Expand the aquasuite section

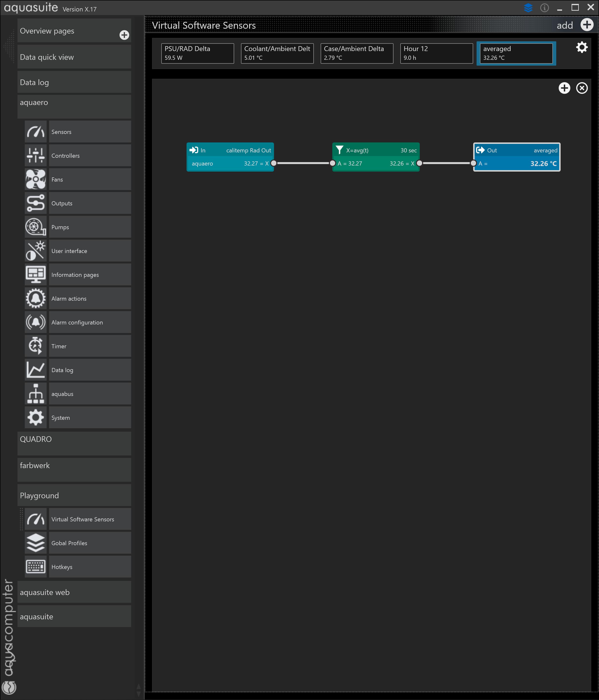74,616
